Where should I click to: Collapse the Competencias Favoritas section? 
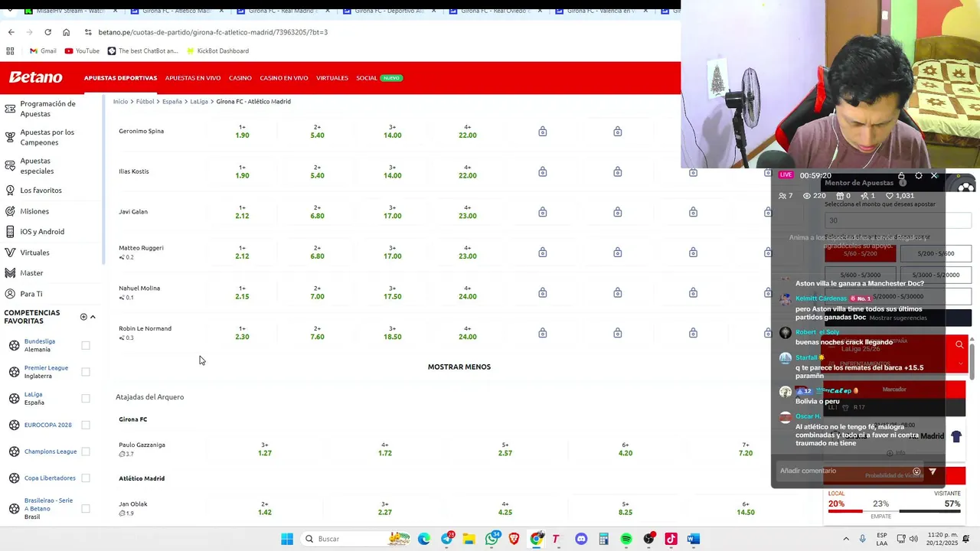93,317
